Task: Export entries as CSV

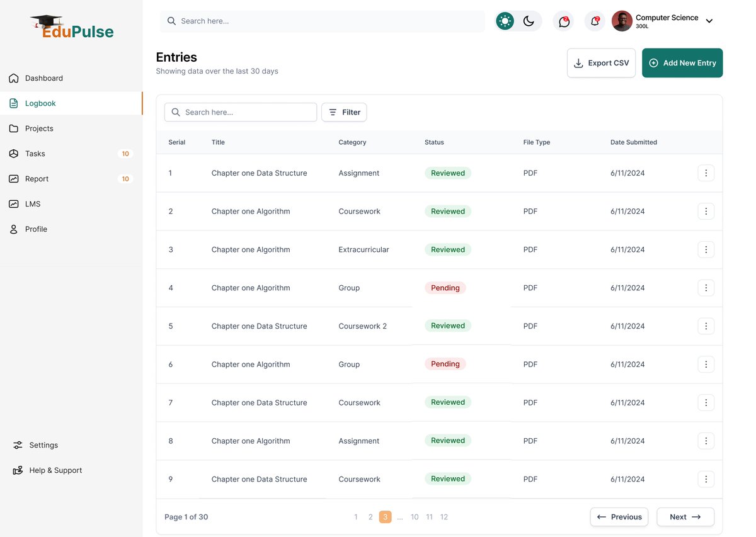Action: click(x=601, y=63)
